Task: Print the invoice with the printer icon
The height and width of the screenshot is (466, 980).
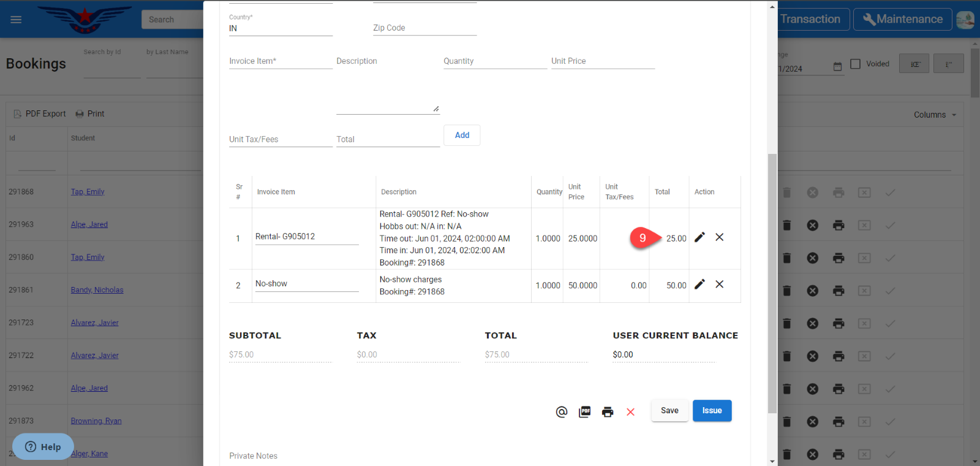Action: [607, 412]
